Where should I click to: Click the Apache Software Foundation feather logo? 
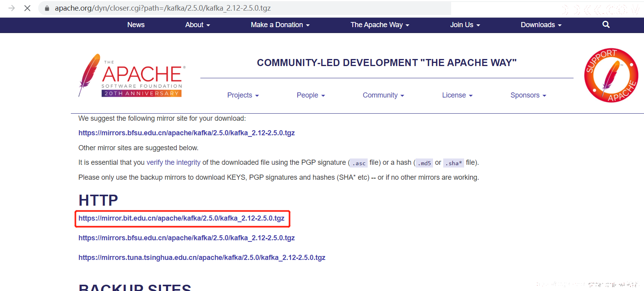click(132, 75)
